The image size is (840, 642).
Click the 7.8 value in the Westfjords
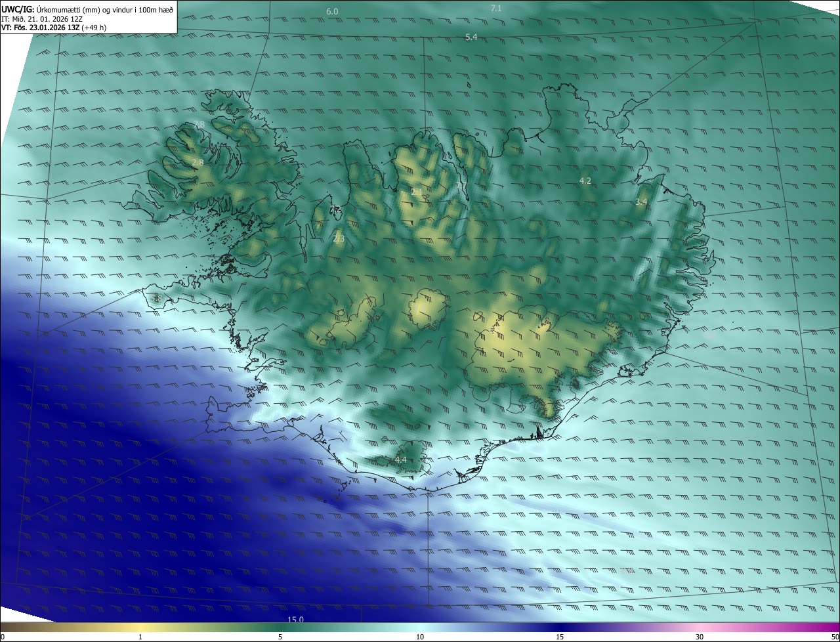click(x=199, y=125)
